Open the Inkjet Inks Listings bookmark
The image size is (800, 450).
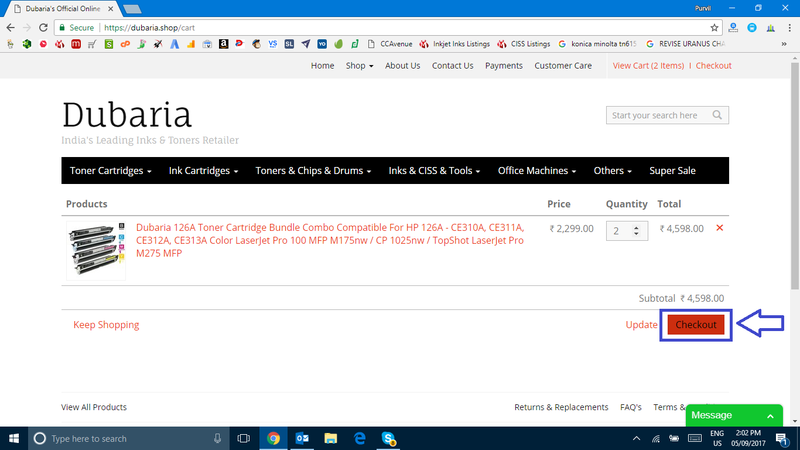455,44
